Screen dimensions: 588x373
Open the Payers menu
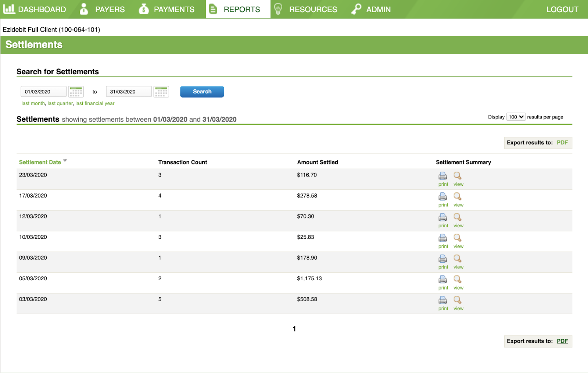click(103, 9)
